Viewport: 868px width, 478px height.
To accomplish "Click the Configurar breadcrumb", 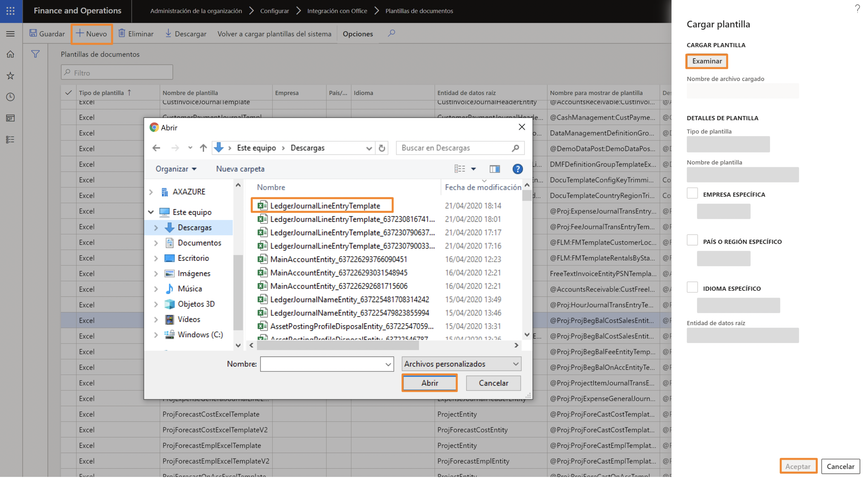I will (274, 11).
